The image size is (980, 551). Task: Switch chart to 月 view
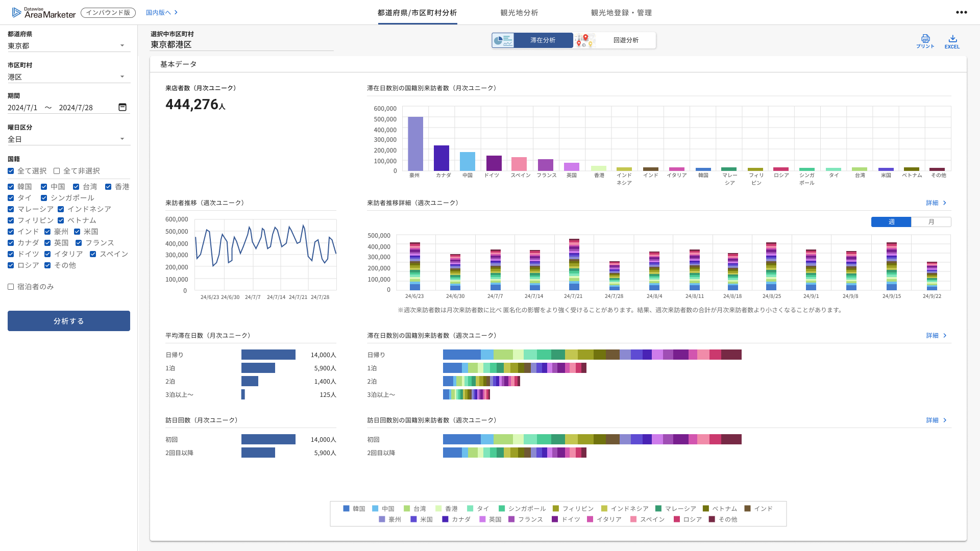pyautogui.click(x=931, y=222)
